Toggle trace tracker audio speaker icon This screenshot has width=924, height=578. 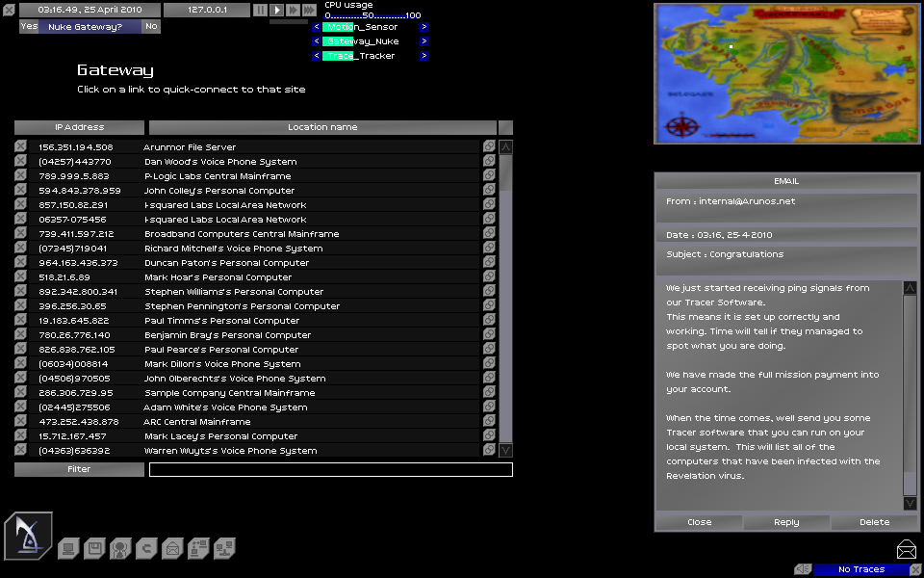click(x=803, y=569)
